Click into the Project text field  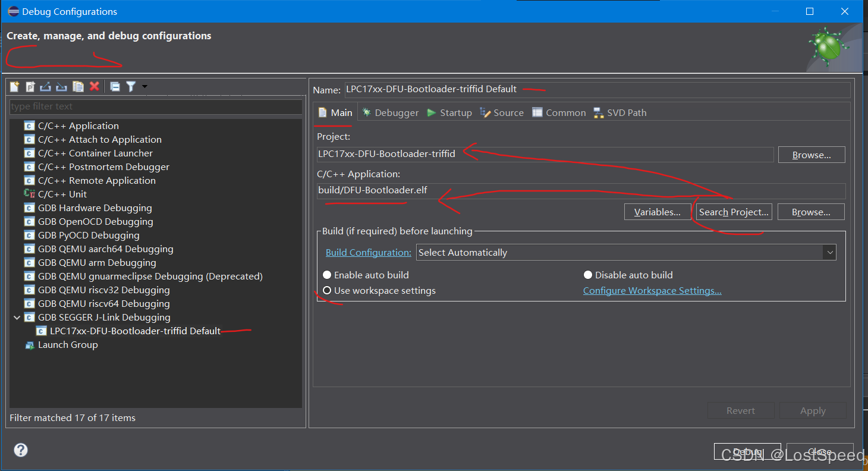545,154
